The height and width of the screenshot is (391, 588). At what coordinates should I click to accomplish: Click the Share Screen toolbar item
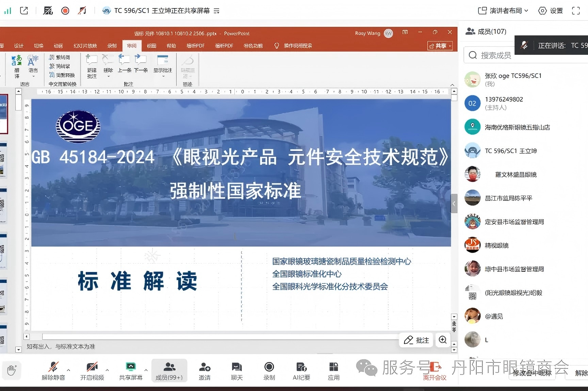[131, 371]
